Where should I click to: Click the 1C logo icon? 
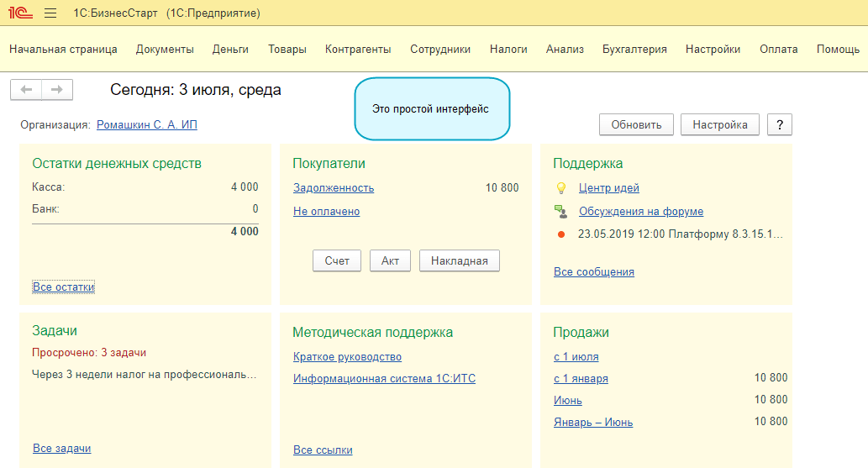(20, 13)
